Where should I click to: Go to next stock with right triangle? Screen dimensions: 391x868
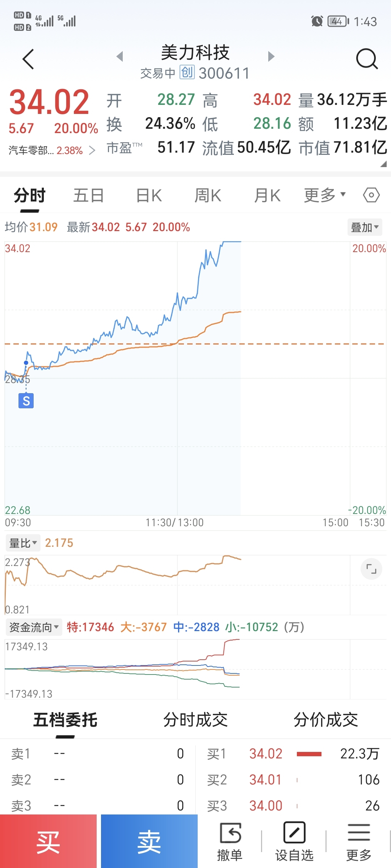[271, 56]
